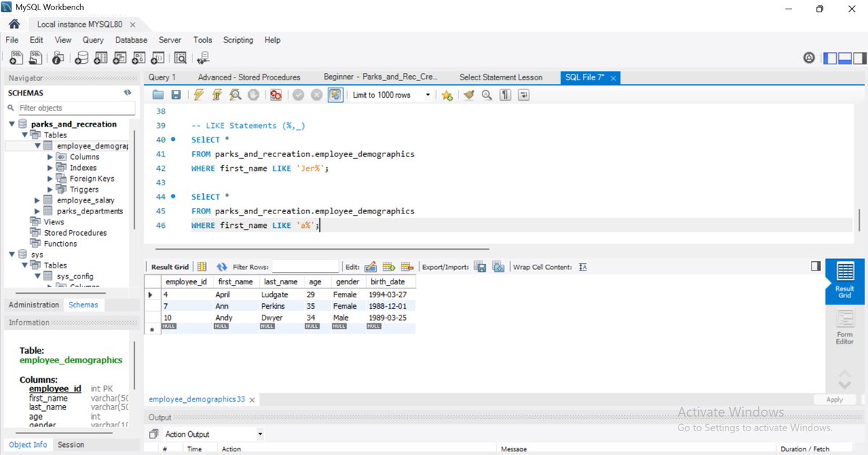
Task: Collapse the parks_and_recreation schema
Action: 11,124
